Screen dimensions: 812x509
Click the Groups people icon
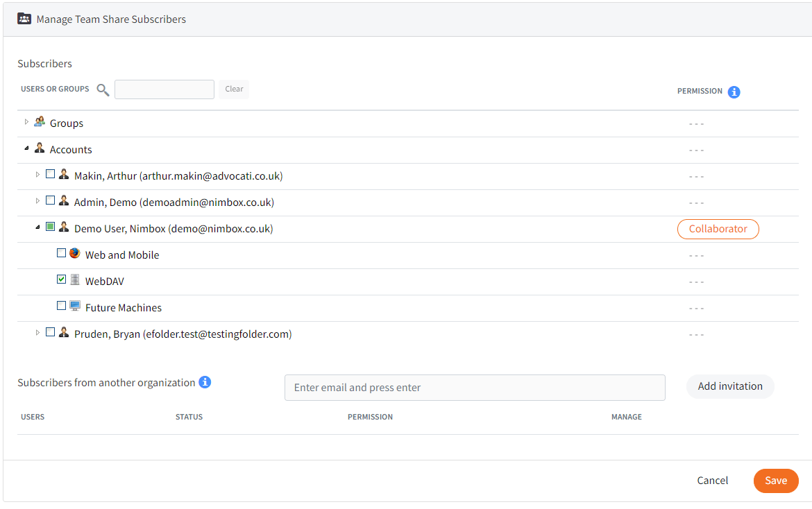40,122
